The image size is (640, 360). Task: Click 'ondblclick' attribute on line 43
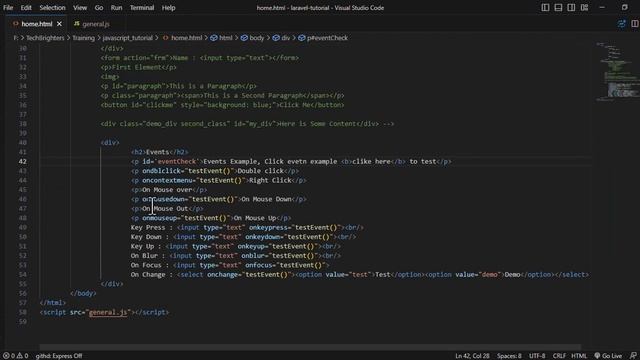[161, 171]
